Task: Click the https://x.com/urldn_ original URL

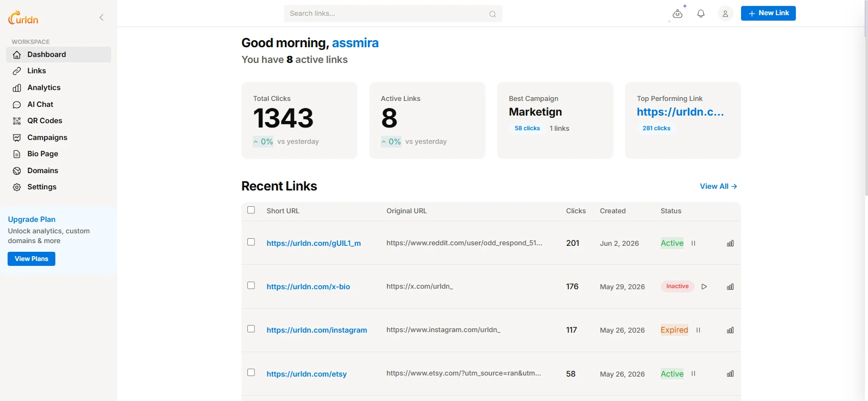Action: point(419,287)
